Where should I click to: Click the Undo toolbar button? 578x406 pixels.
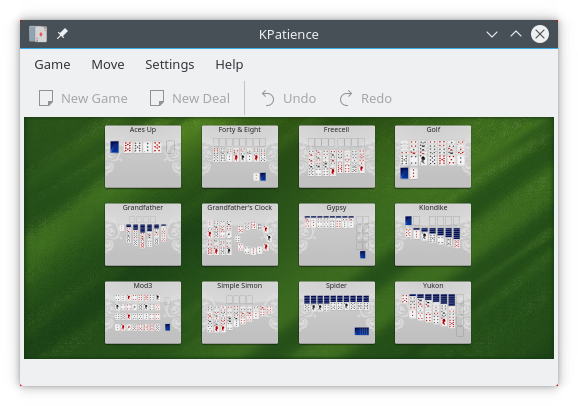(289, 98)
